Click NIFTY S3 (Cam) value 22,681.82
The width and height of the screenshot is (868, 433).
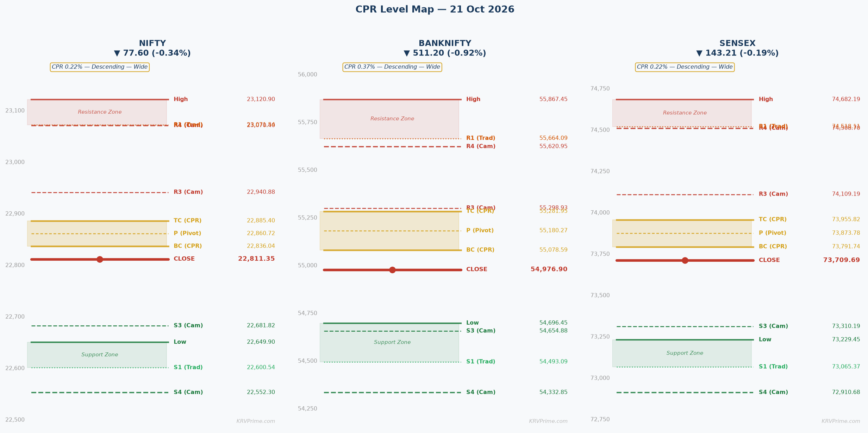tap(261, 325)
